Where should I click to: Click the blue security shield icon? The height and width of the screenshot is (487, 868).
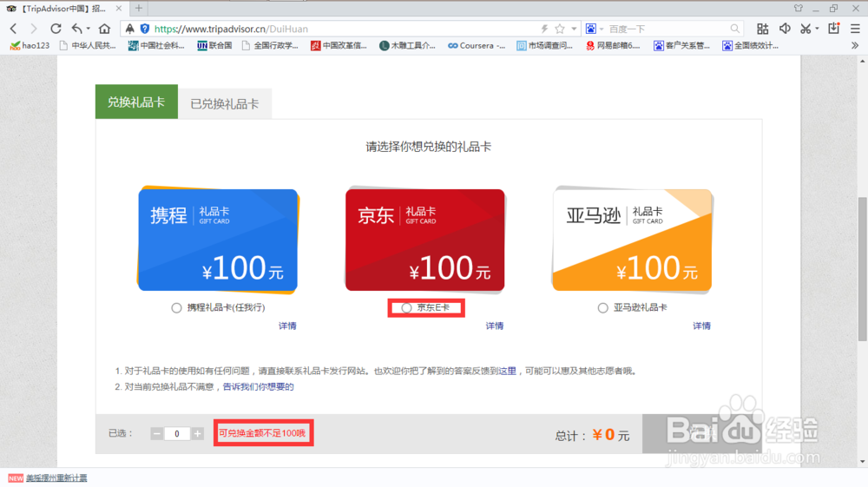click(x=145, y=29)
